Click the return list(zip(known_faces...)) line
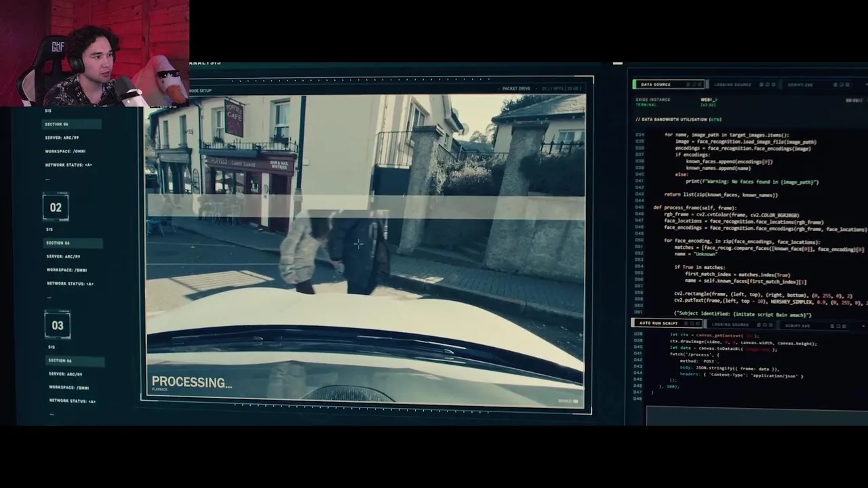868x488 pixels. (x=721, y=195)
